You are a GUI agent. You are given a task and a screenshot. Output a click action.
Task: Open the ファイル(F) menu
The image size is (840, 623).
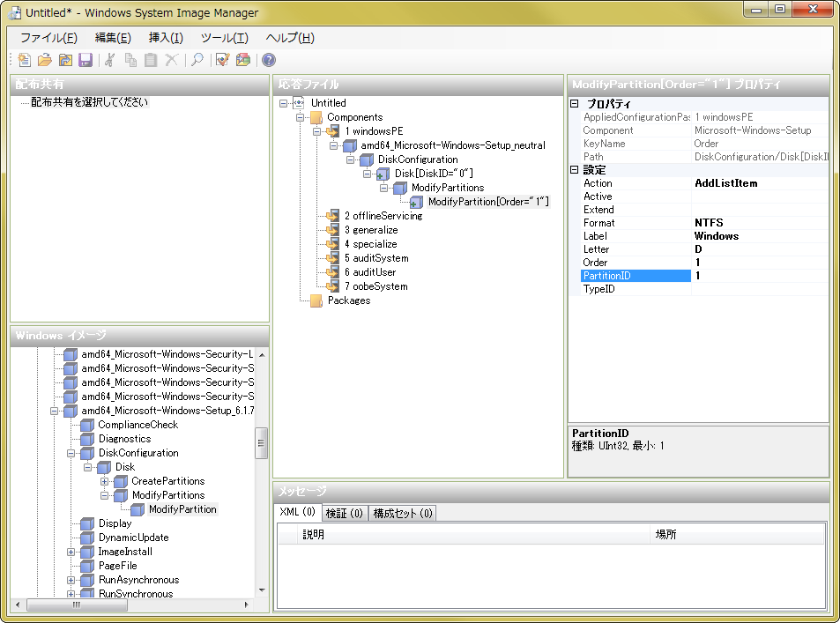coord(48,38)
